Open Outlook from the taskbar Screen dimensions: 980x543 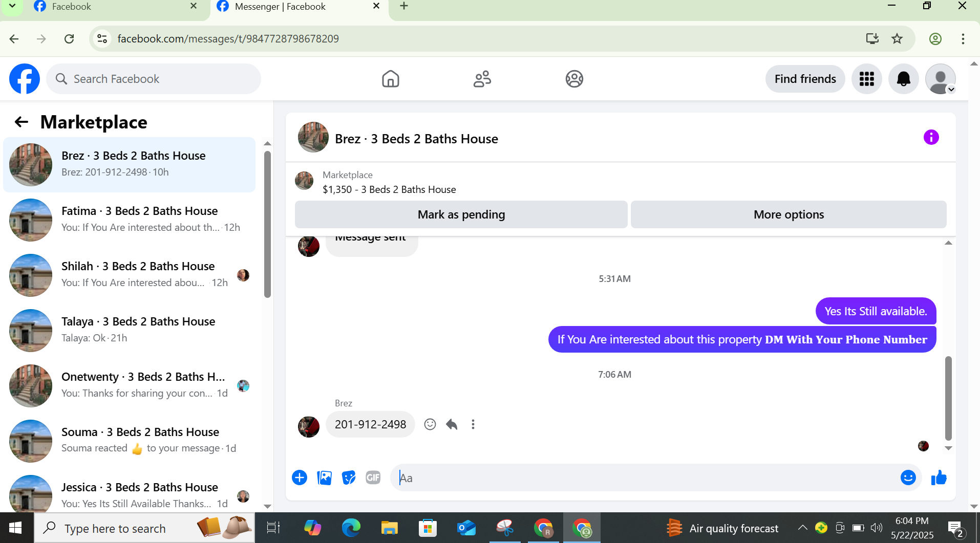pos(466,528)
